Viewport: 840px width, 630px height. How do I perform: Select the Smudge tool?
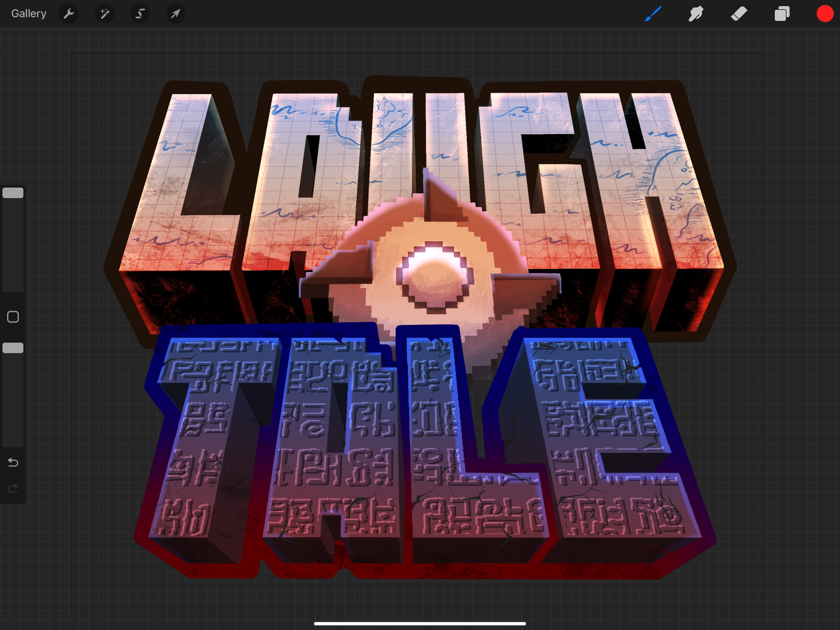pos(696,14)
